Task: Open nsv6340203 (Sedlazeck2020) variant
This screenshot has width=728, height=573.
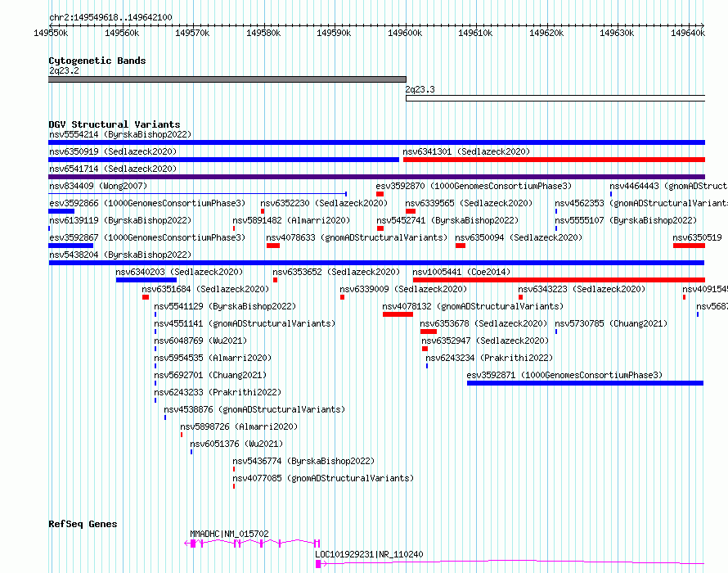Action: coord(179,273)
